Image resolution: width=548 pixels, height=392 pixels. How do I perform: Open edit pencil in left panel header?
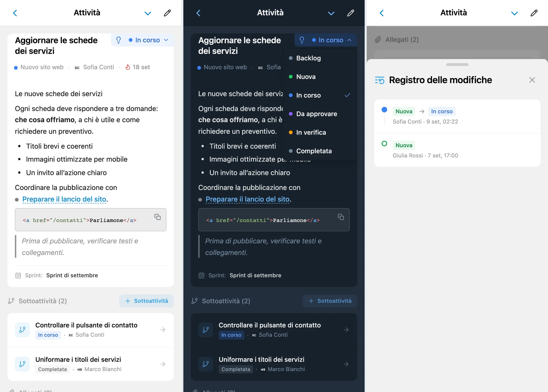(x=167, y=13)
